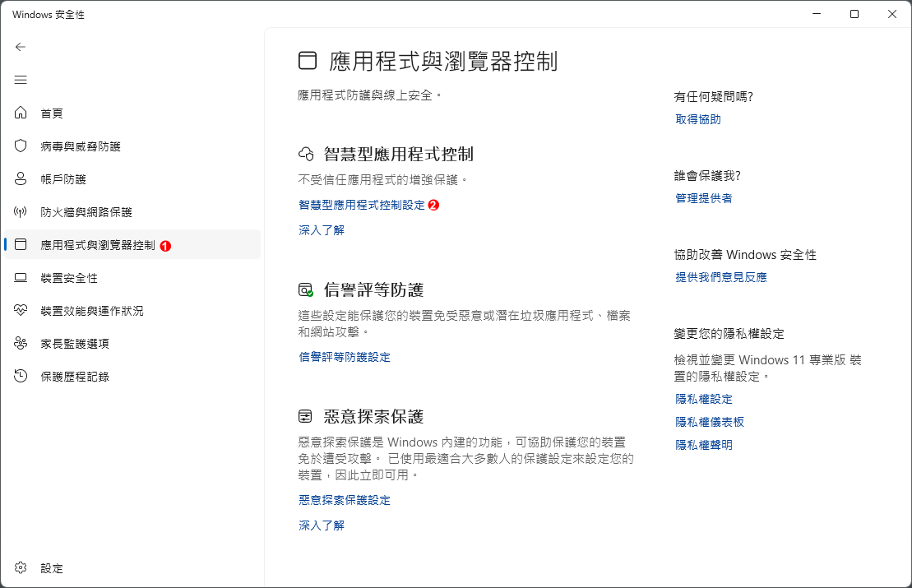912x588 pixels.
Task: Click the history clock icon for 保護歷程記錄
Action: tap(21, 377)
